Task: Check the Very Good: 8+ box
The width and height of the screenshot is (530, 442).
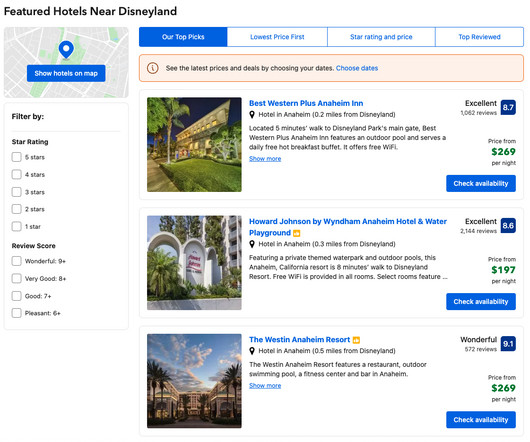Action: tap(17, 278)
